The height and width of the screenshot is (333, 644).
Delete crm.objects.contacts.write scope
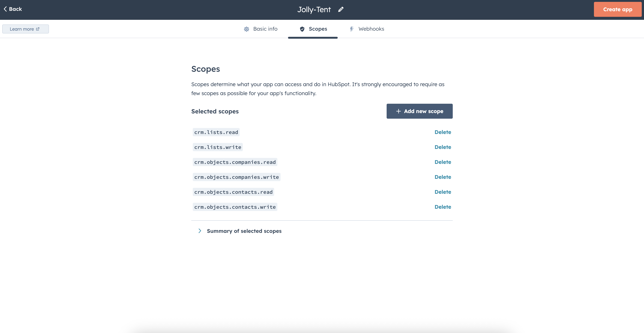[442, 207]
